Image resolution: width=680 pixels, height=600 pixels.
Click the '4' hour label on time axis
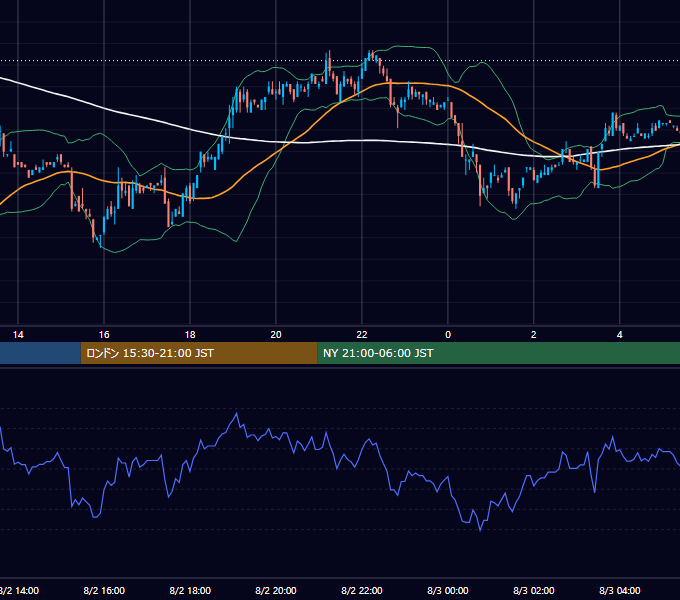(x=620, y=335)
